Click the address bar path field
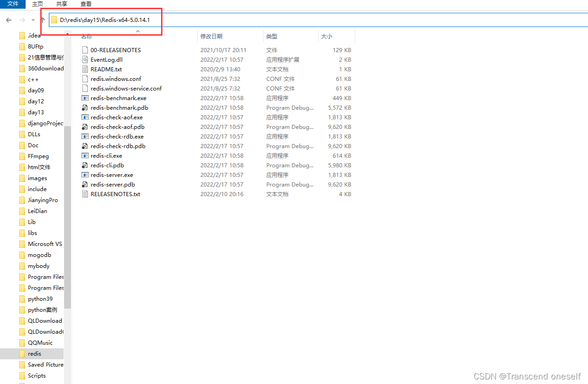The height and width of the screenshot is (384, 588). click(318, 20)
